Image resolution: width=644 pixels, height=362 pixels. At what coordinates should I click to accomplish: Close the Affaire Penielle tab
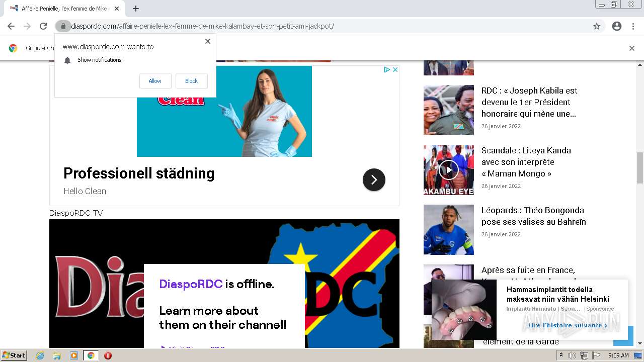(x=117, y=9)
